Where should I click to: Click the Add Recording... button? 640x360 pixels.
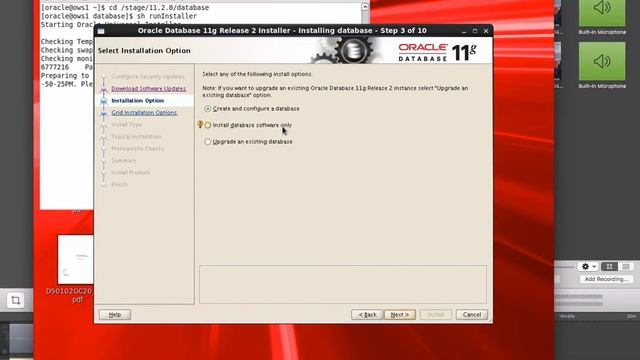coord(606,279)
